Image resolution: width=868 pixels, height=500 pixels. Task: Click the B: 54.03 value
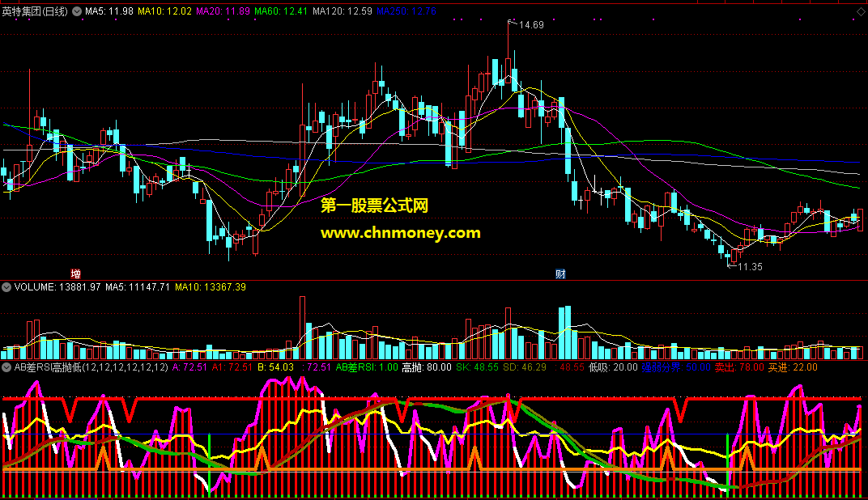coord(275,367)
